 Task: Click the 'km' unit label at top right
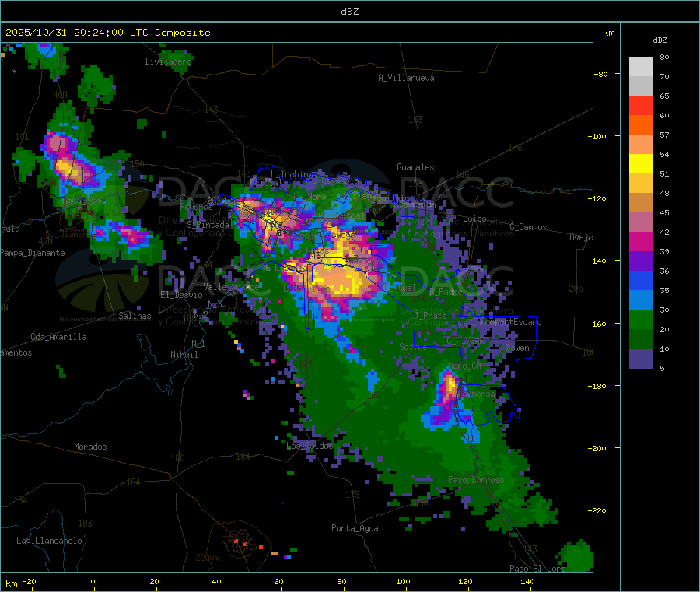point(608,33)
